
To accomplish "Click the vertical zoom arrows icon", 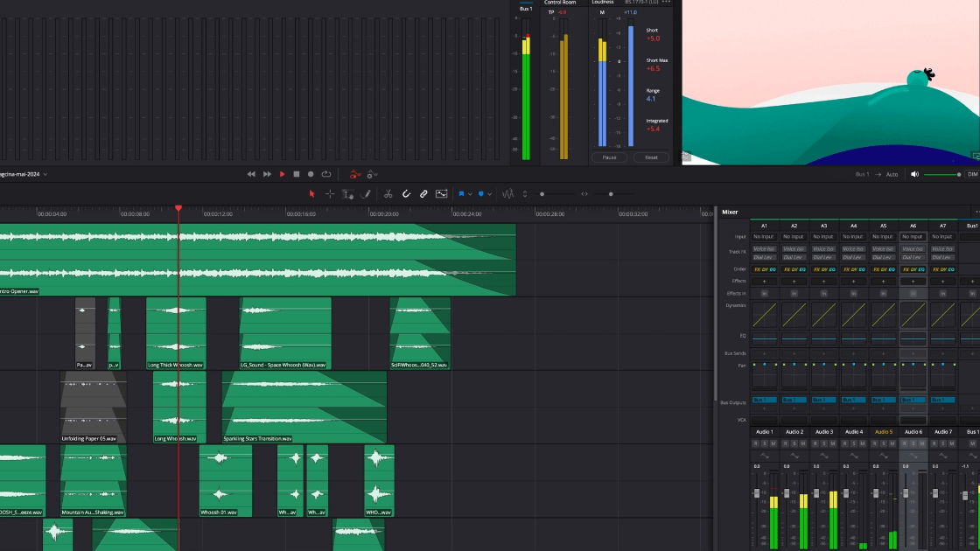I will pos(525,194).
